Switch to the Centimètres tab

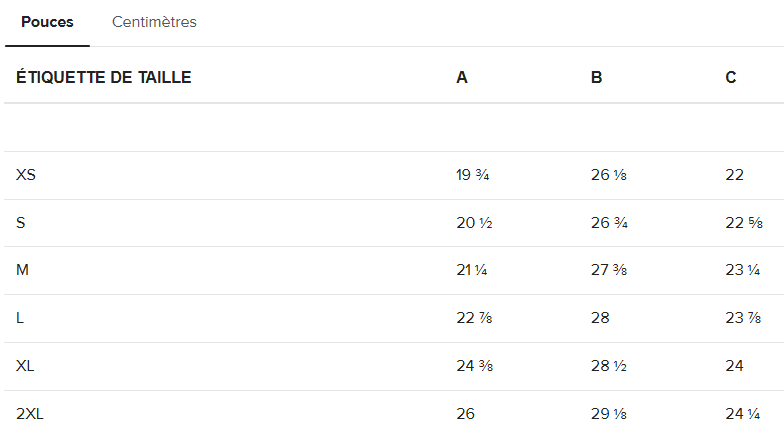[x=154, y=22]
